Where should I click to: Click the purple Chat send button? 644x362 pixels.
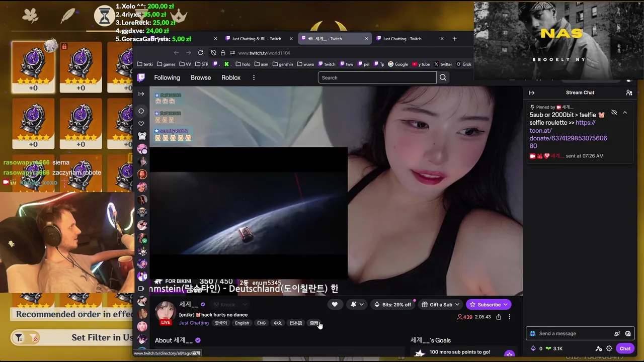point(625,348)
